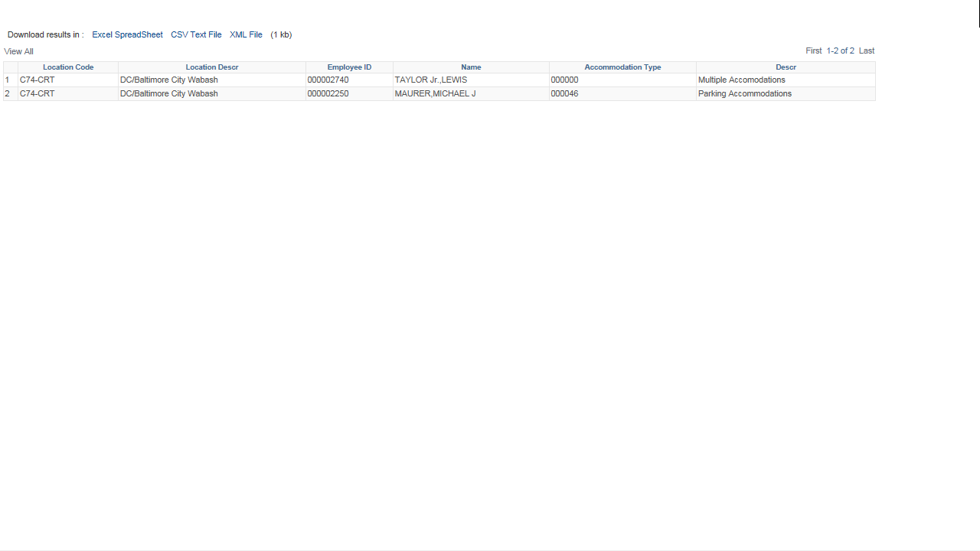The image size is (980, 551).
Task: Click C74-CRT in TAYLOR's row
Action: 37,80
